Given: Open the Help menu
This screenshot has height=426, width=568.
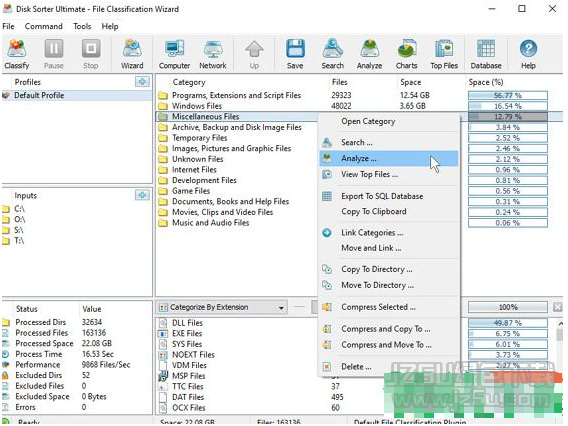Looking at the screenshot, I should (x=110, y=26).
